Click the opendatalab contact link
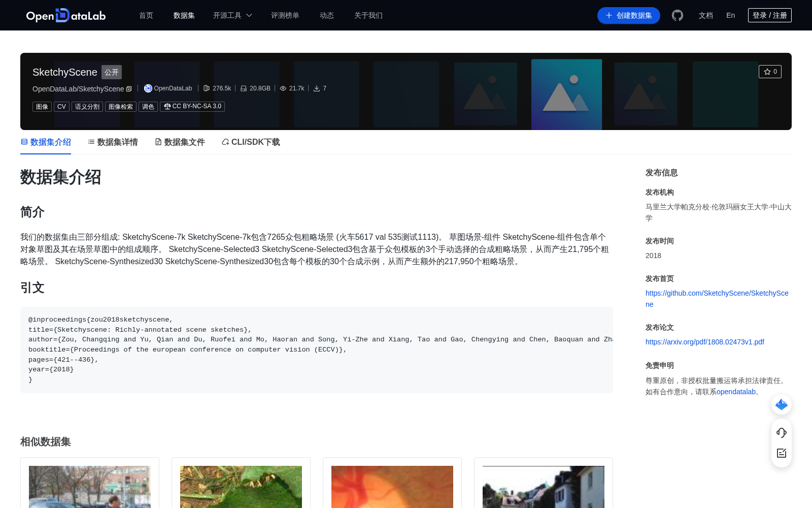This screenshot has height=508, width=812. click(736, 392)
